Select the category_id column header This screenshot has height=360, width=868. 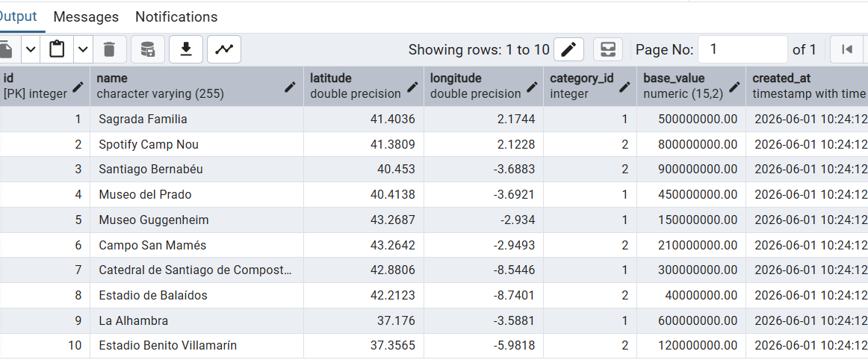coord(589,86)
